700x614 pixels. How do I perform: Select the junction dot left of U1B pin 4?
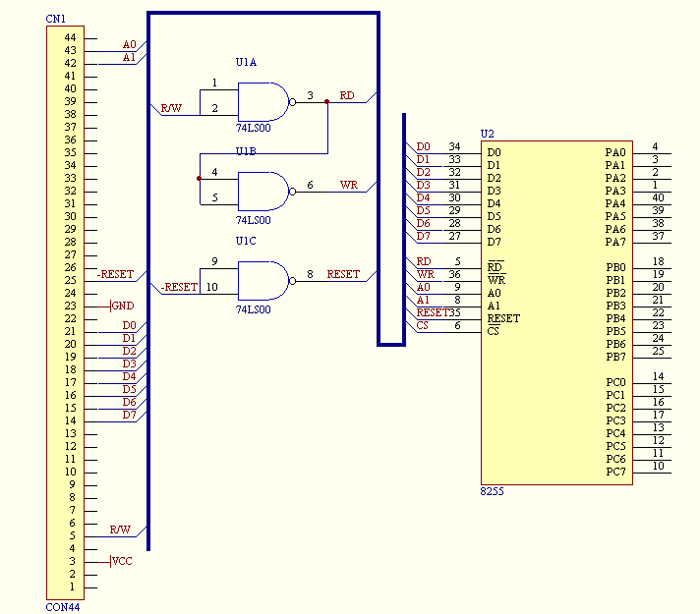pos(199,178)
